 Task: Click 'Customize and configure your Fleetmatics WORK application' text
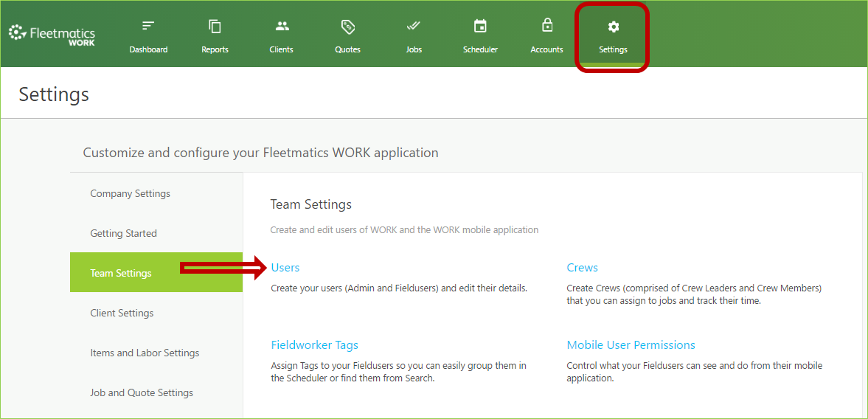tap(261, 153)
